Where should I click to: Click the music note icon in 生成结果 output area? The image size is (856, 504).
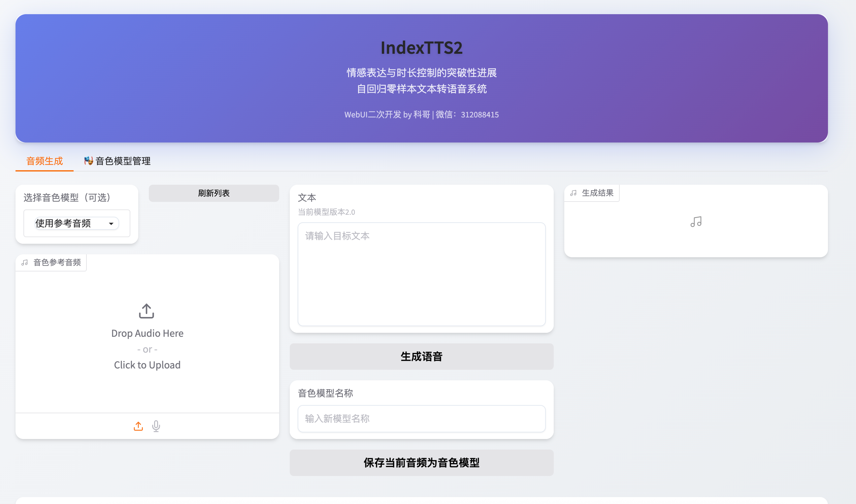pyautogui.click(x=696, y=222)
